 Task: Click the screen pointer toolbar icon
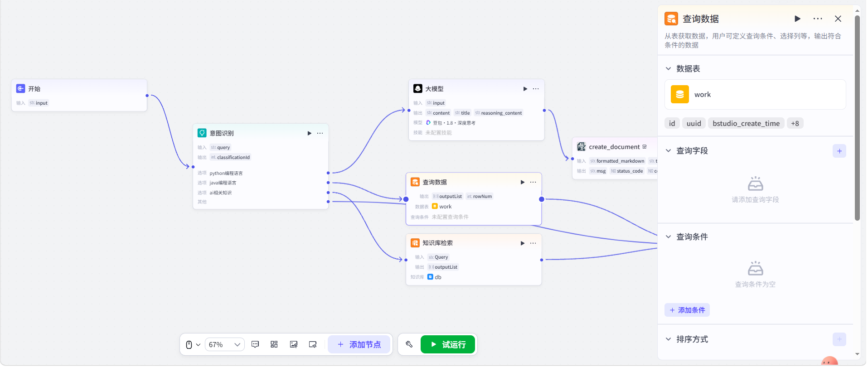coord(313,345)
